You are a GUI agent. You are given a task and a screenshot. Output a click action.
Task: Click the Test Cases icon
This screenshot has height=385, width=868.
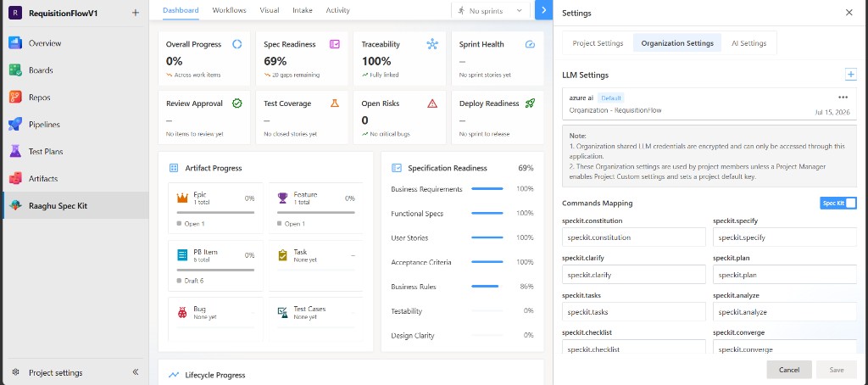tap(283, 312)
